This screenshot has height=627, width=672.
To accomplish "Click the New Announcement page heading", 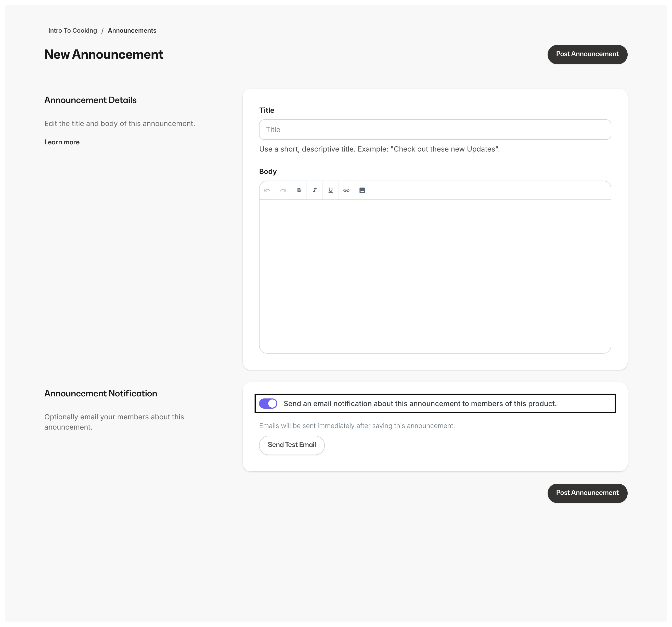I will [104, 54].
